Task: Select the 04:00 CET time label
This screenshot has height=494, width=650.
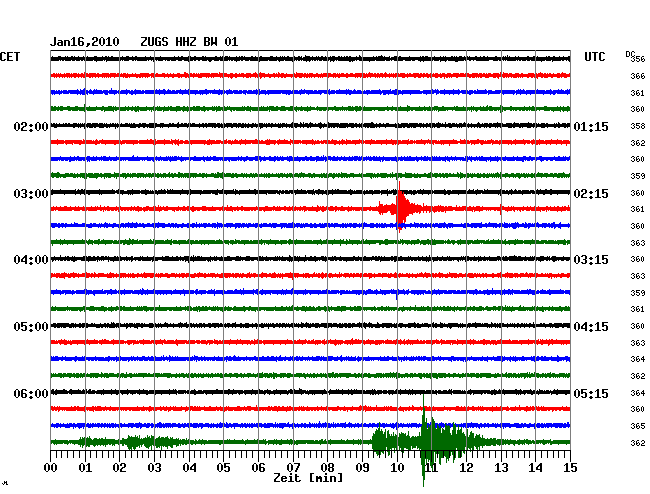Action: point(31,260)
